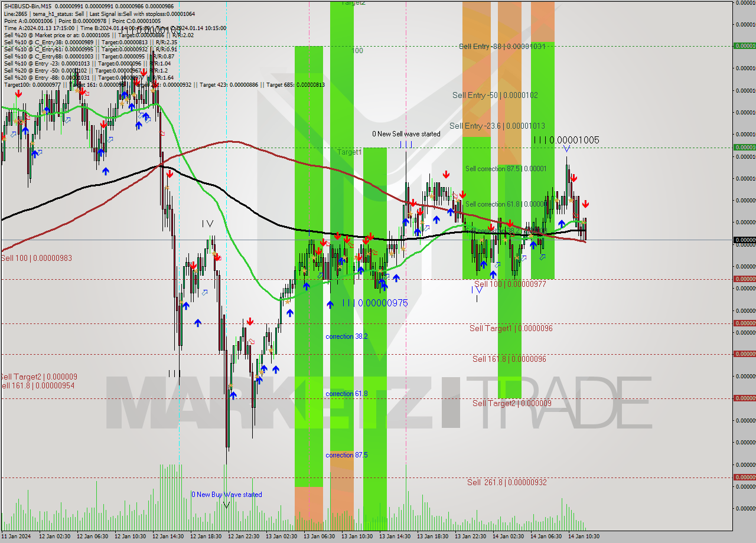The image size is (756, 543).
Task: Click the '13 Jan 22:30' time axis label
Action: pos(470,537)
